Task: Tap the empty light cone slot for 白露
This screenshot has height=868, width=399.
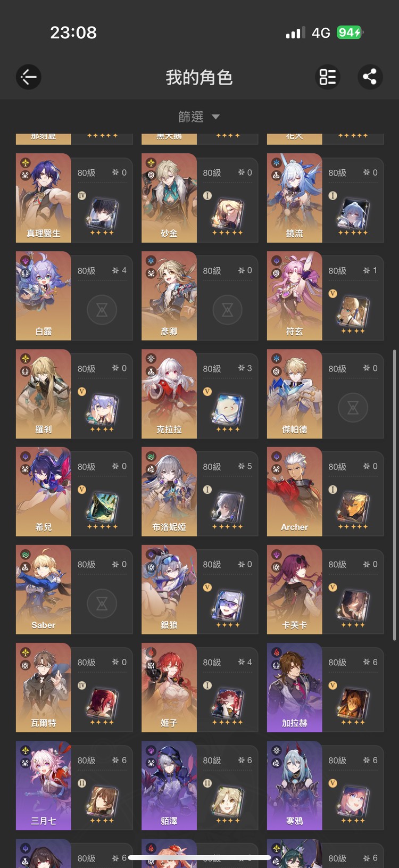Action: tap(102, 310)
